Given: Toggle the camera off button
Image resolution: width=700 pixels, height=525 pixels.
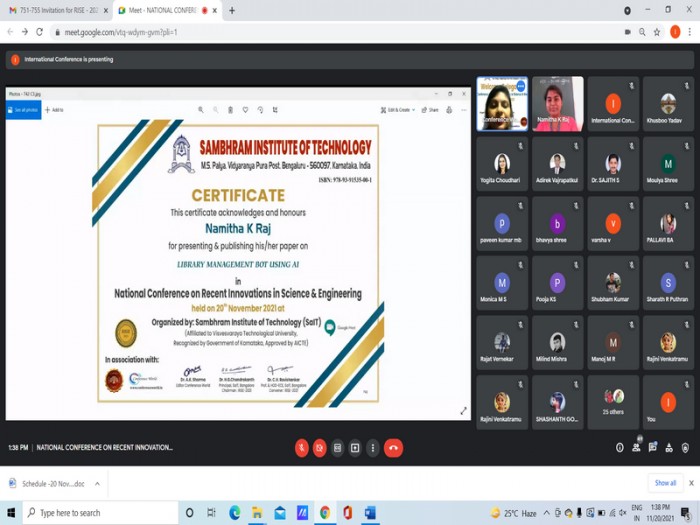Looking at the screenshot, I should pyautogui.click(x=320, y=448).
